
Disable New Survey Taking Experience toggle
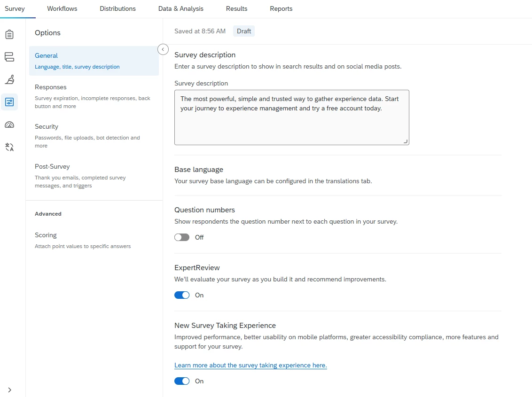[182, 381]
